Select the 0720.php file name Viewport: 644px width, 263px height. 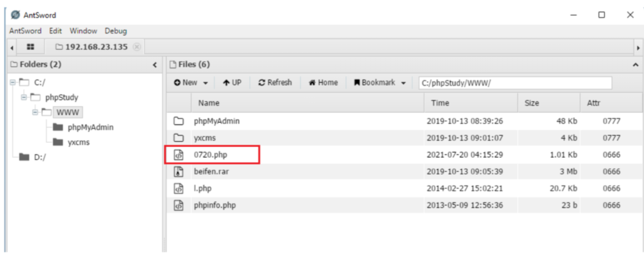tap(210, 155)
